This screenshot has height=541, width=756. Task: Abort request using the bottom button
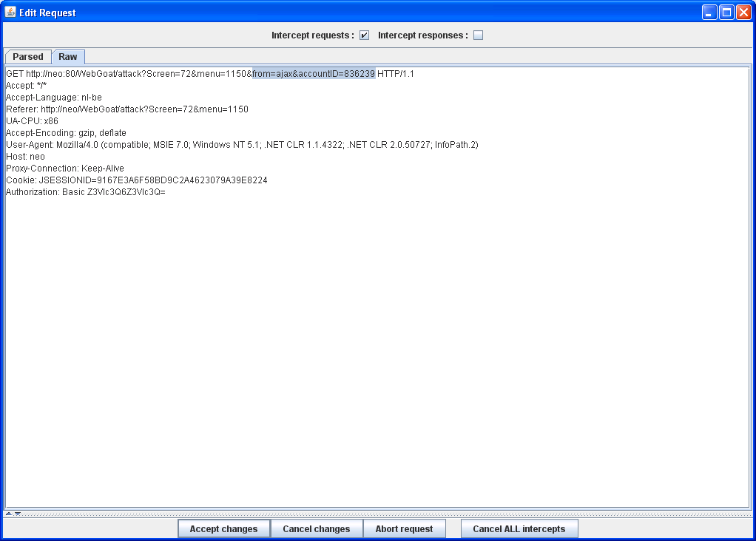pos(404,529)
